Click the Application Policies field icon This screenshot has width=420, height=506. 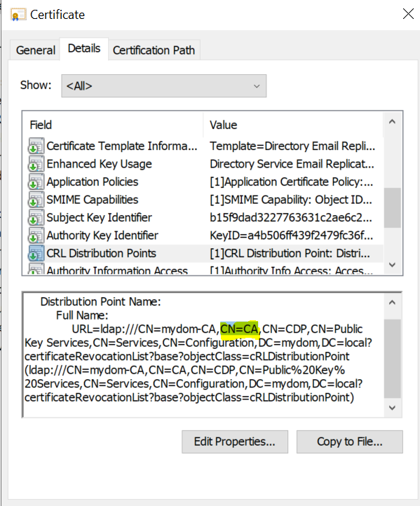coord(36,182)
